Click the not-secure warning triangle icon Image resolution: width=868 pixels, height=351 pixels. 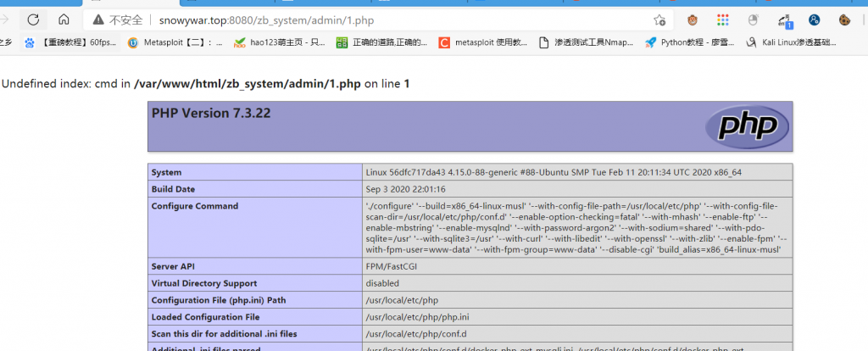(x=99, y=19)
